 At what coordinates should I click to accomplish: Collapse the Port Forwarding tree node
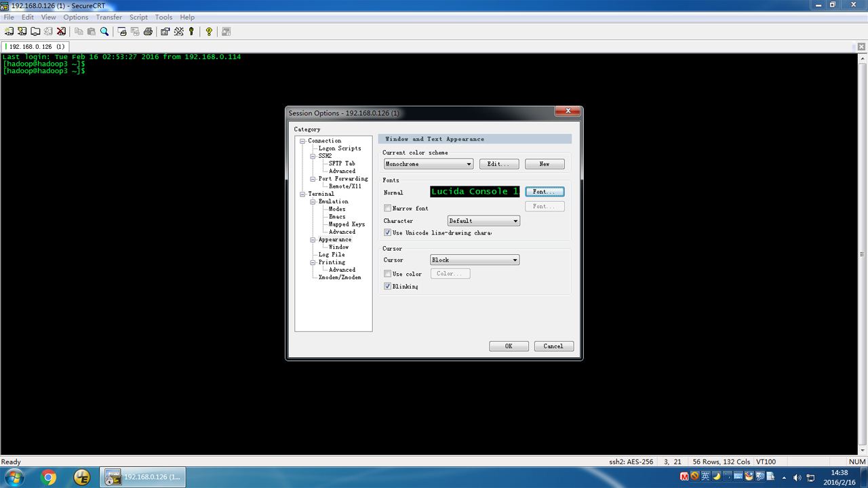click(x=313, y=179)
